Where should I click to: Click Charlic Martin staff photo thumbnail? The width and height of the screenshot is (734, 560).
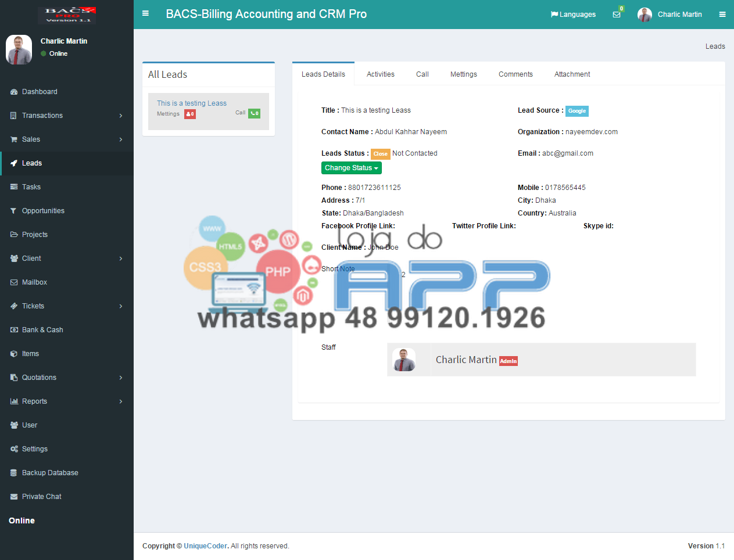click(403, 360)
